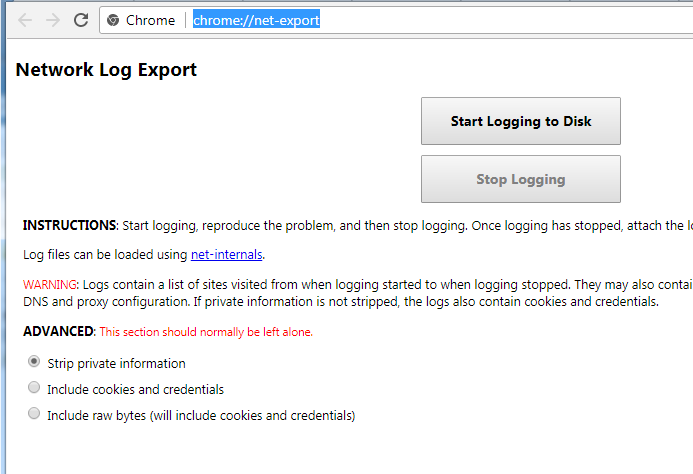
Task: Click the "Chrome" label in address bar
Action: pos(150,20)
